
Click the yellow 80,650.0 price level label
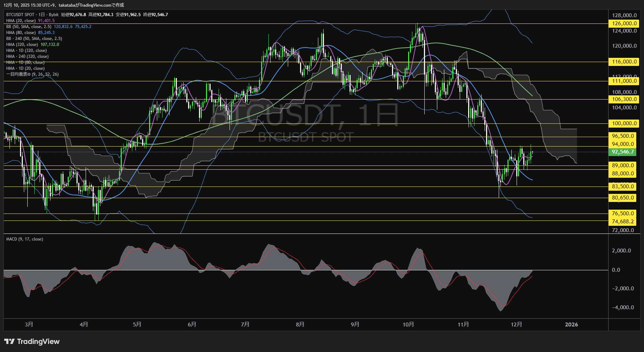click(x=623, y=198)
